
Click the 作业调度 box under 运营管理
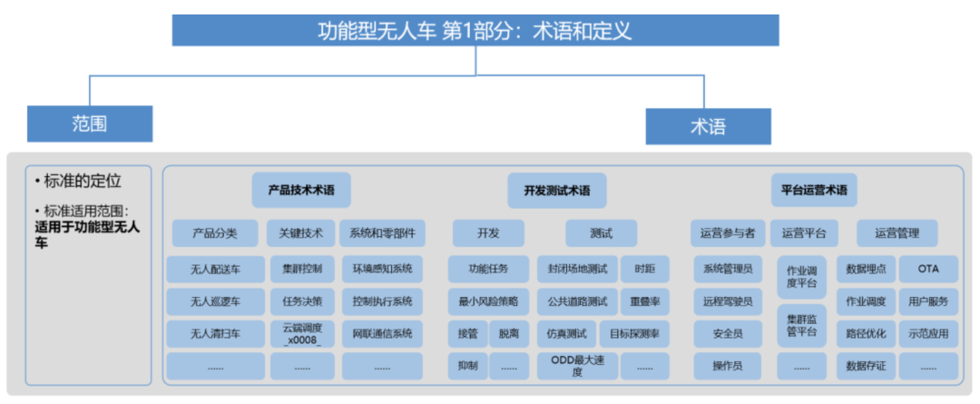(867, 301)
